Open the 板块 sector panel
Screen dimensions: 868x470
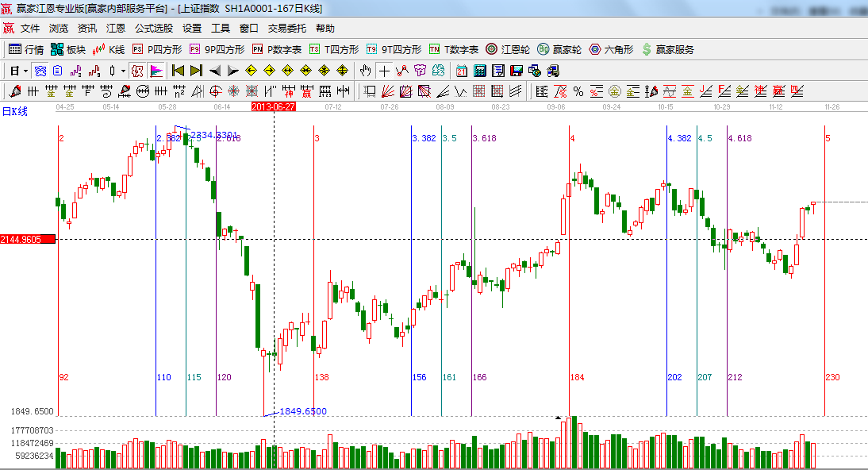[68, 49]
